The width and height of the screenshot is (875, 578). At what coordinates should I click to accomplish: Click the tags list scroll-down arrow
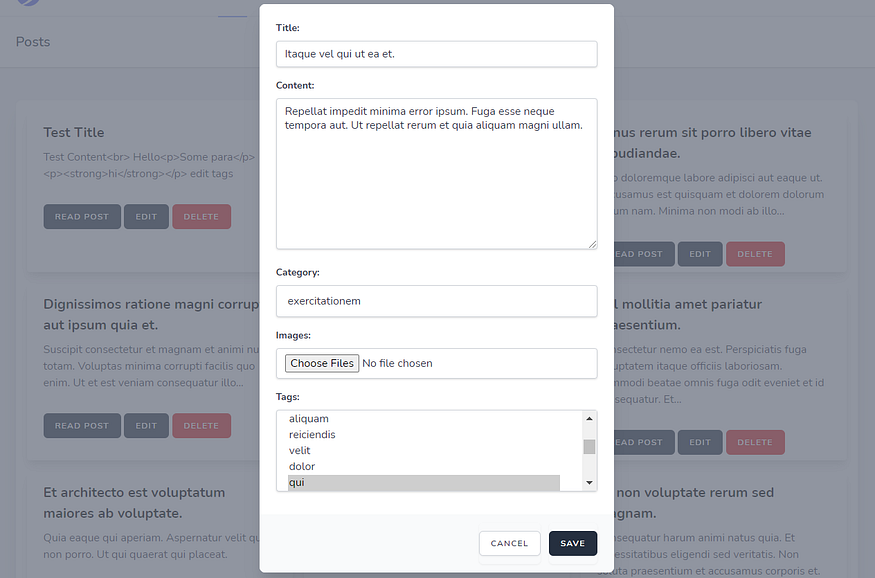(589, 483)
